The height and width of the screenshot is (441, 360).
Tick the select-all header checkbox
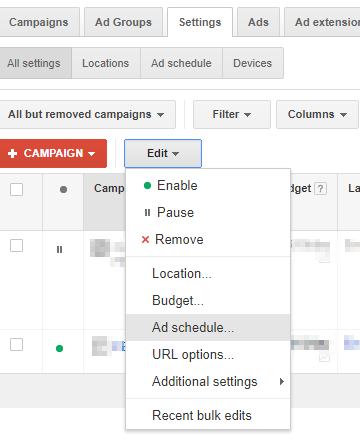[16, 189]
